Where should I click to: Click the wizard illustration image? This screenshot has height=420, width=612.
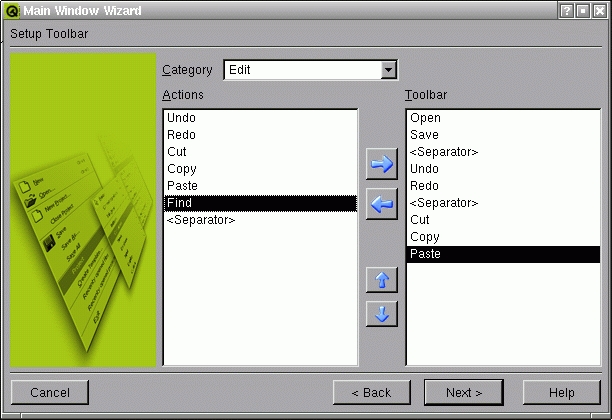[x=84, y=210]
